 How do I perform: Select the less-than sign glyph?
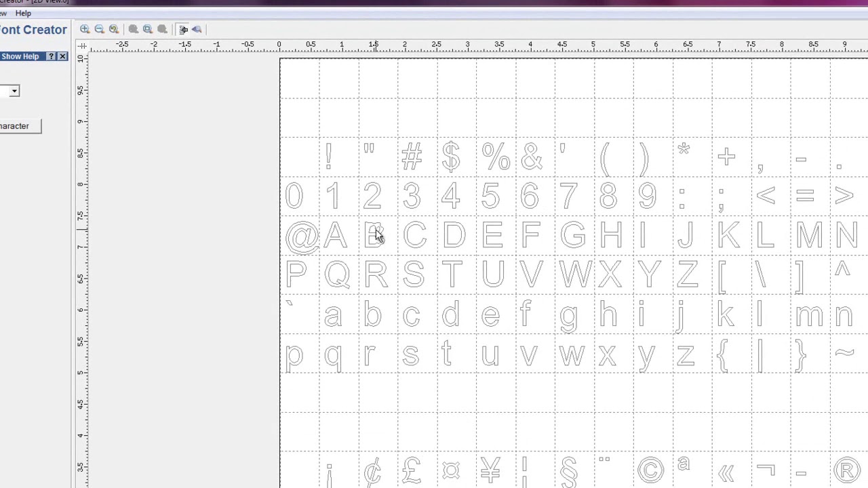point(766,197)
